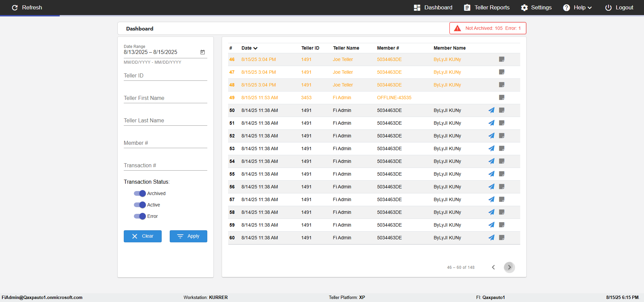The width and height of the screenshot is (644, 302).
Task: Expand the Help dropdown menu
Action: click(x=578, y=8)
